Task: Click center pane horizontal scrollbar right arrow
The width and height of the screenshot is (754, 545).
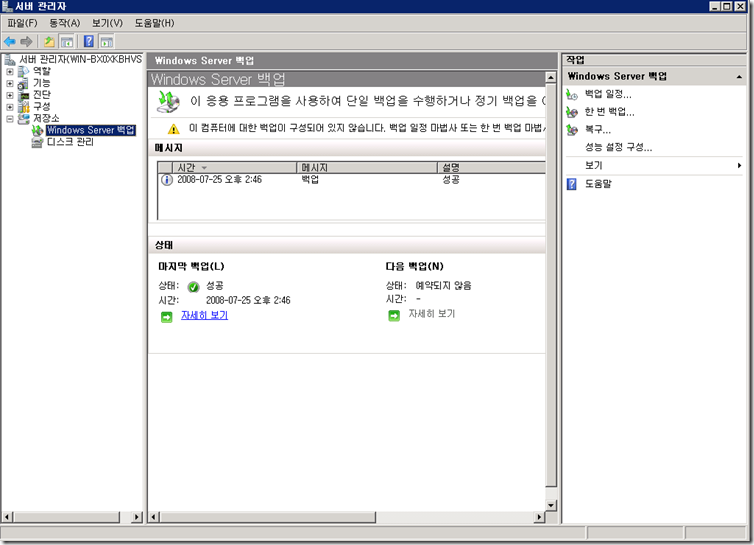Action: pyautogui.click(x=540, y=517)
